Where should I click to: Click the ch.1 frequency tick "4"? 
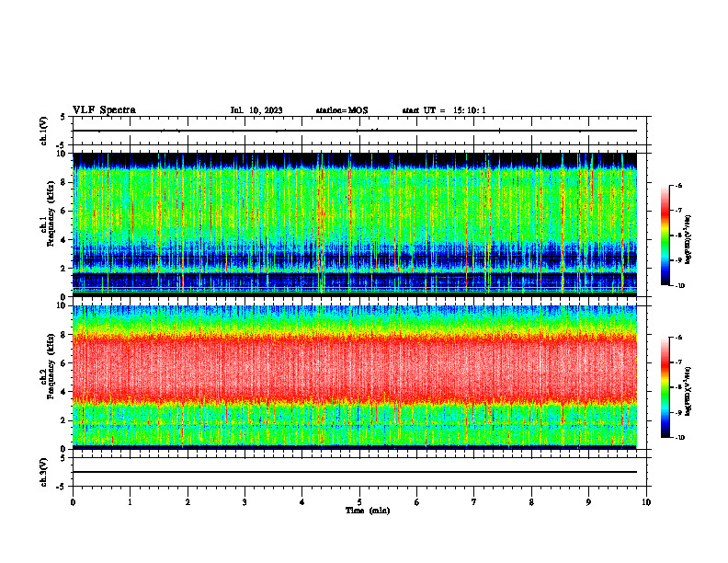63,240
